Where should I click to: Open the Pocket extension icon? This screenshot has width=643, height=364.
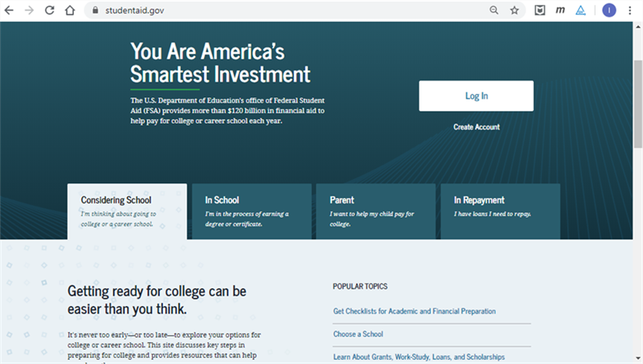pyautogui.click(x=540, y=10)
